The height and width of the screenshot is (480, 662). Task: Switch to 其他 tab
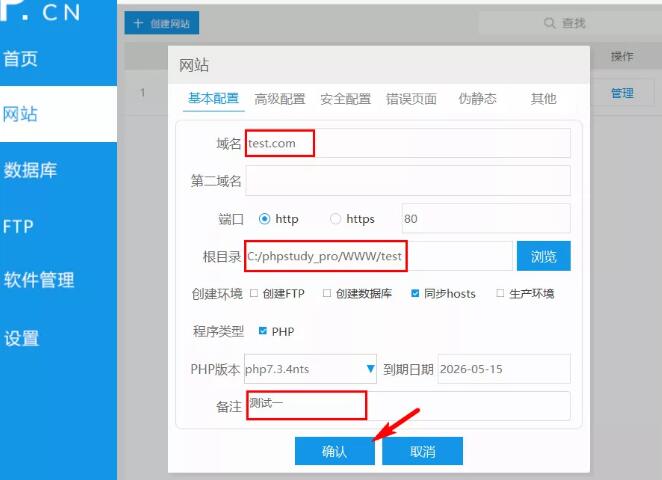543,99
